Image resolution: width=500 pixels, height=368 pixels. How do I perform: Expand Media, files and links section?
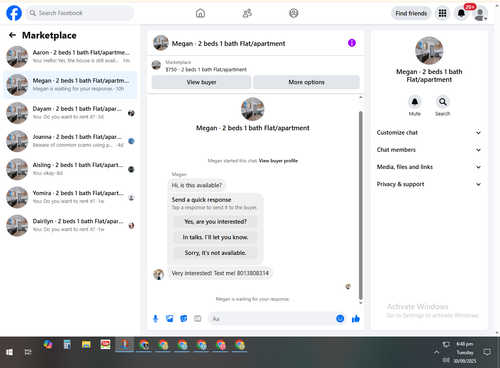429,167
